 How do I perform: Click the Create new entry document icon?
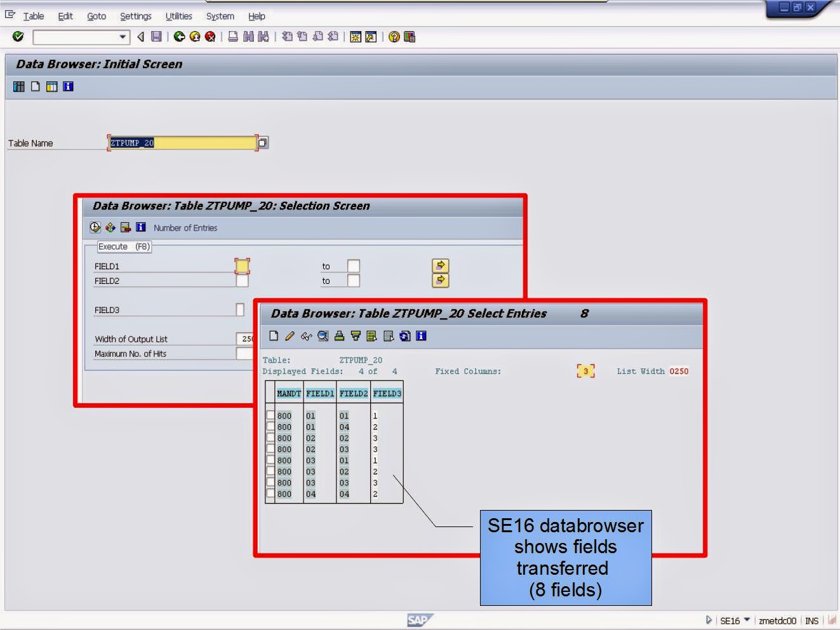pyautogui.click(x=274, y=337)
